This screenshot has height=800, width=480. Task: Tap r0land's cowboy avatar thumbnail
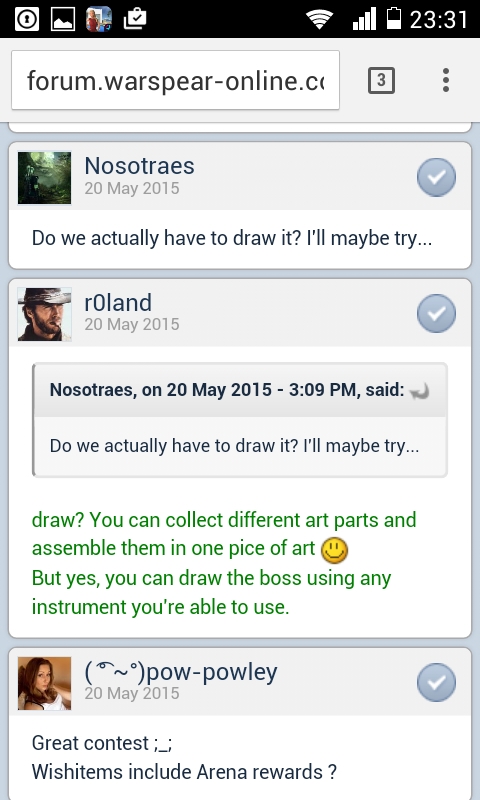click(x=44, y=314)
